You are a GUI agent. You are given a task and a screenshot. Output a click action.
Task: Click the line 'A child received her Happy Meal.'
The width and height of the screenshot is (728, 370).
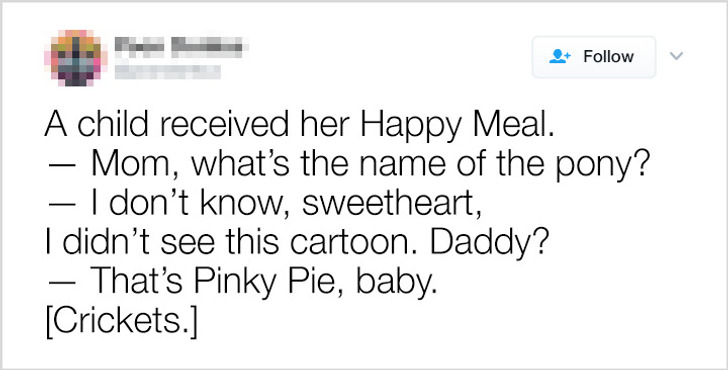(299, 125)
